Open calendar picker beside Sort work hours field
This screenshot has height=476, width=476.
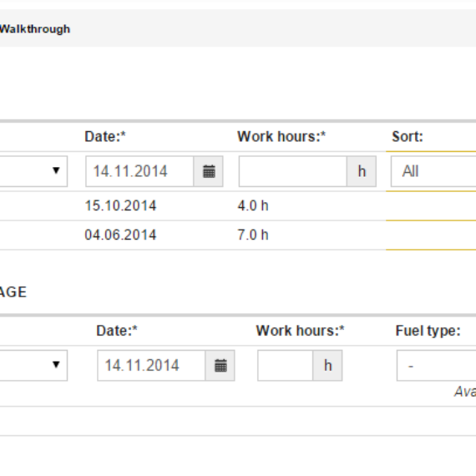[209, 171]
